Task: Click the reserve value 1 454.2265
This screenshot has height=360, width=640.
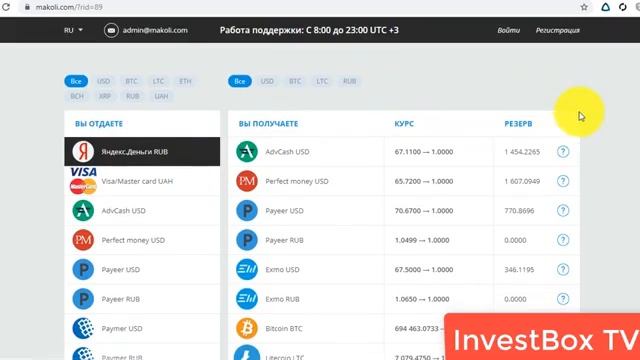Action: coord(522,152)
